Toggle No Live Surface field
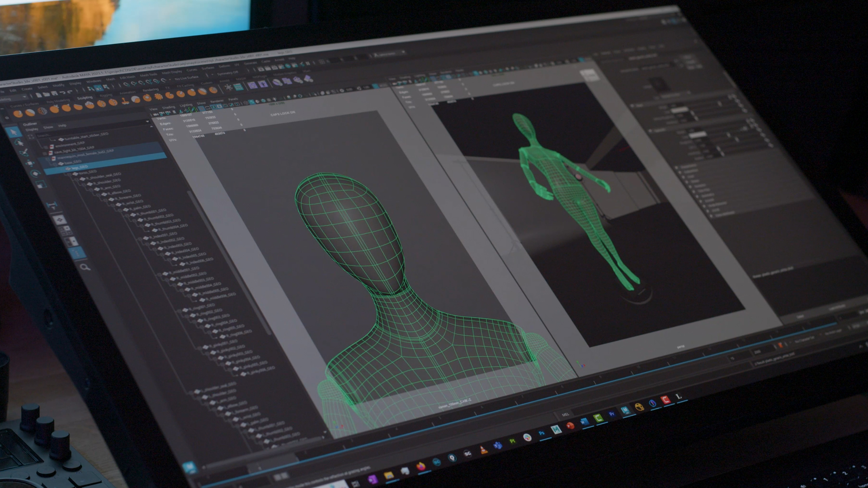Viewport: 868px width, 488px height. 186,78
